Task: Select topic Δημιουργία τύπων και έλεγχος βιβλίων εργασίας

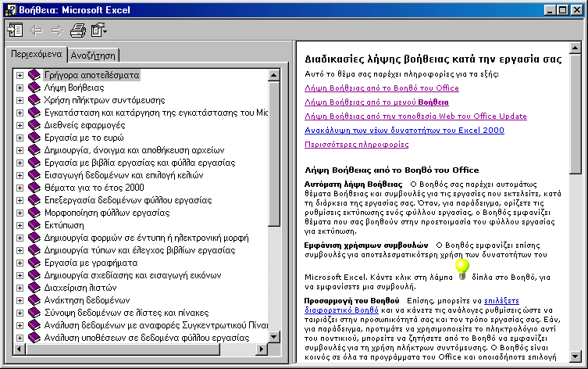Action: [x=140, y=250]
